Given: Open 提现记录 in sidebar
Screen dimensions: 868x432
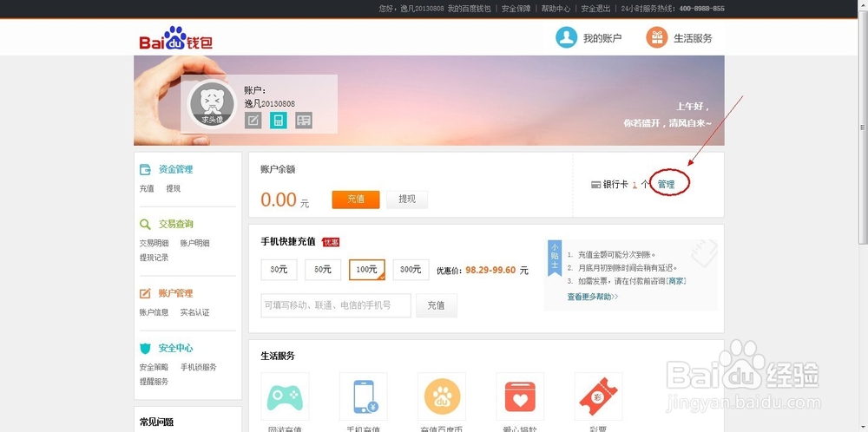Looking at the screenshot, I should pyautogui.click(x=154, y=258).
